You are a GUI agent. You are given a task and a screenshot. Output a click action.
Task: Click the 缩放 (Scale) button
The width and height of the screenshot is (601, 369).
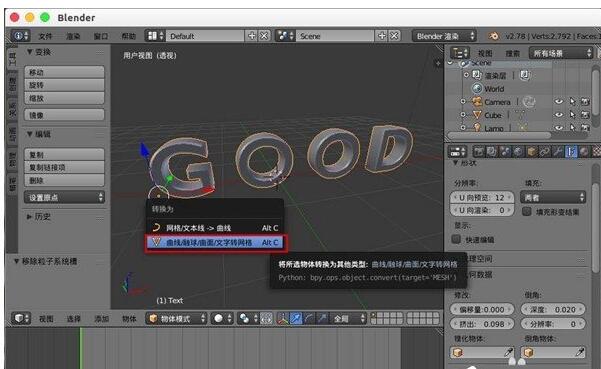point(64,98)
